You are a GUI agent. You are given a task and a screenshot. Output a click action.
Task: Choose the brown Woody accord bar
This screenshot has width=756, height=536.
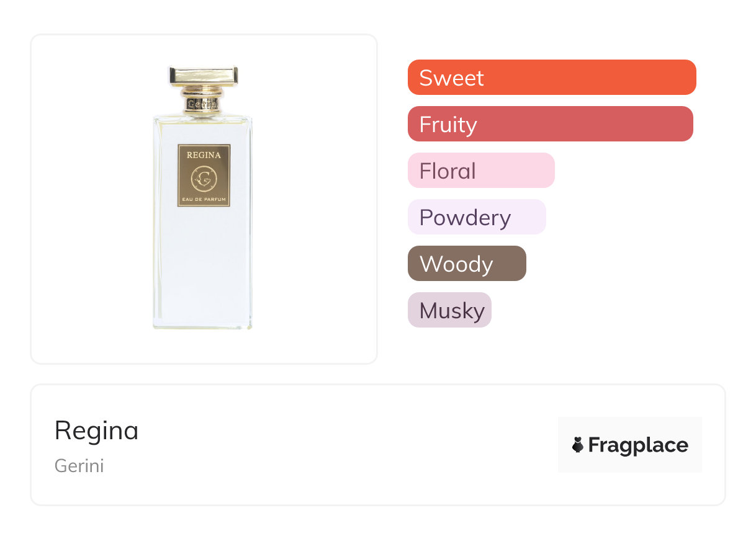click(x=467, y=264)
